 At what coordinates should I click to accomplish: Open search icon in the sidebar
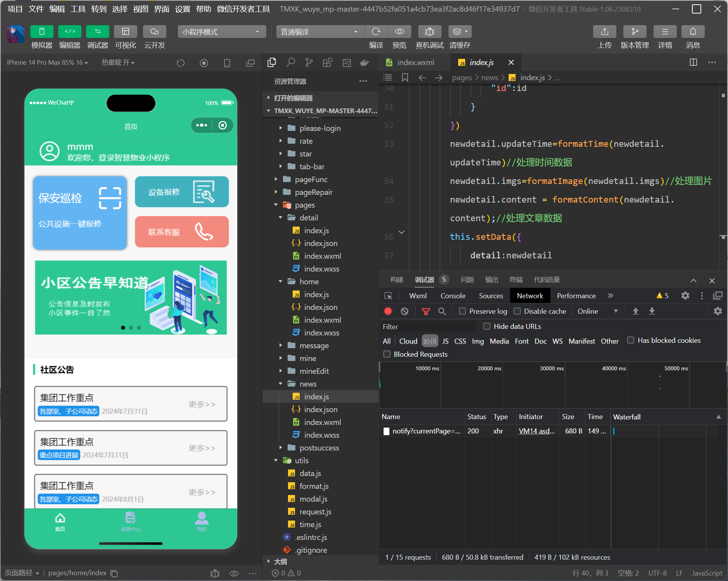coord(290,62)
